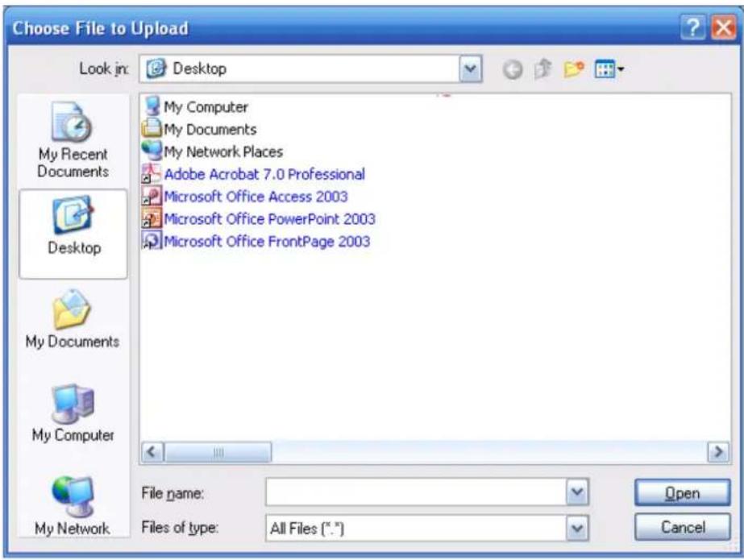The width and height of the screenshot is (744, 560).
Task: Select My Computer icon in file list
Action: tap(152, 106)
